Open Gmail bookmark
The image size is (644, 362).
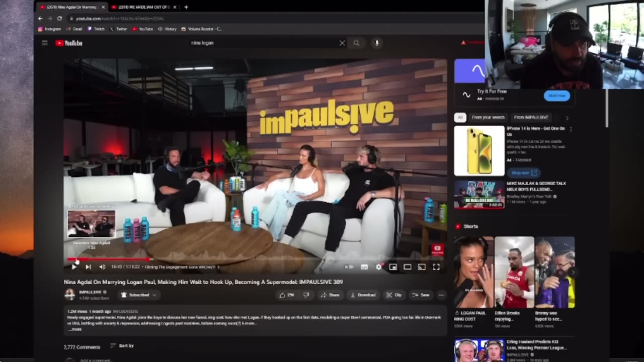[74, 29]
